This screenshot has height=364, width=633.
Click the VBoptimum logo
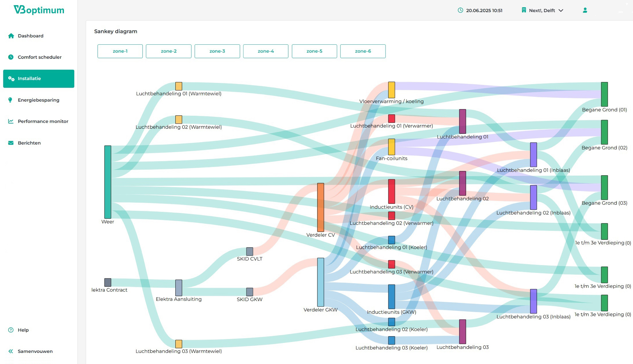[39, 10]
